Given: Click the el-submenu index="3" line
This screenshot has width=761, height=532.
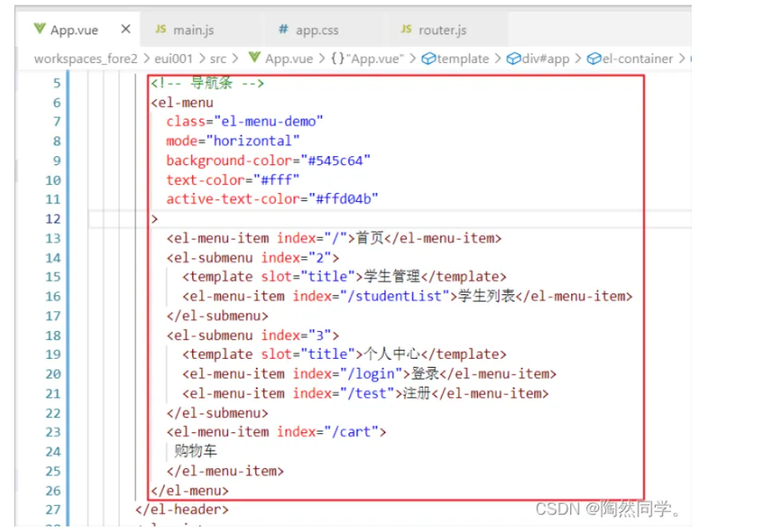Looking at the screenshot, I should click(253, 336).
